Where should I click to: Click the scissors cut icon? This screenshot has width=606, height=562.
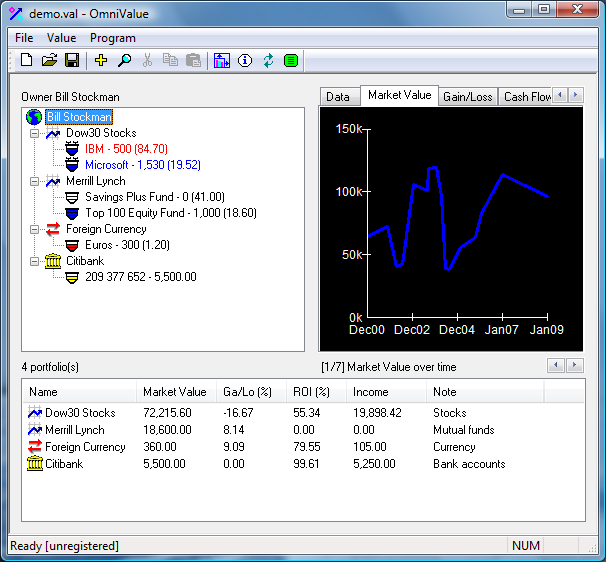pyautogui.click(x=147, y=60)
